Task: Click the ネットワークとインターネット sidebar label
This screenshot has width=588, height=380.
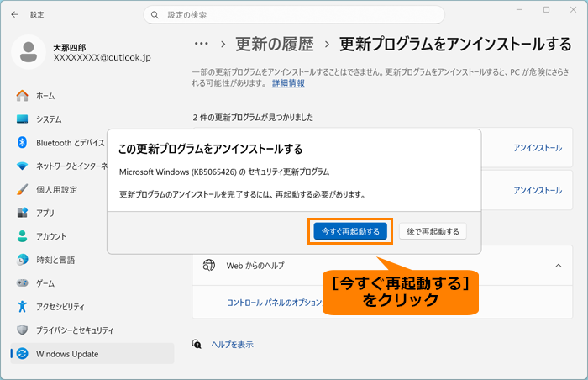Action: [x=71, y=166]
